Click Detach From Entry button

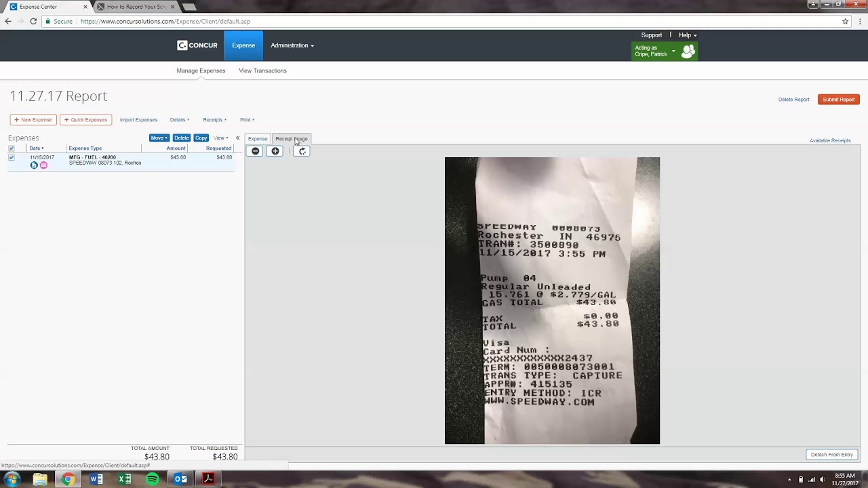pyautogui.click(x=832, y=455)
